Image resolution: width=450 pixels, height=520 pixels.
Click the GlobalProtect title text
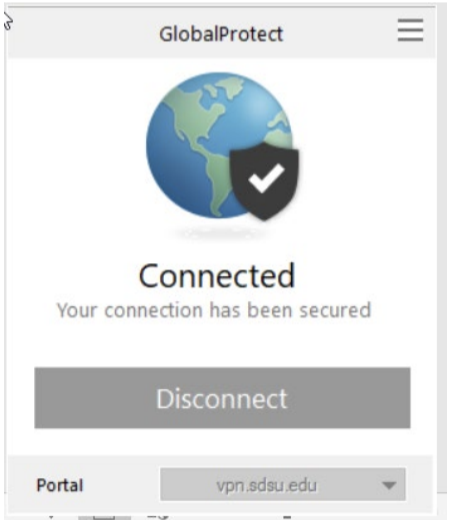[221, 34]
